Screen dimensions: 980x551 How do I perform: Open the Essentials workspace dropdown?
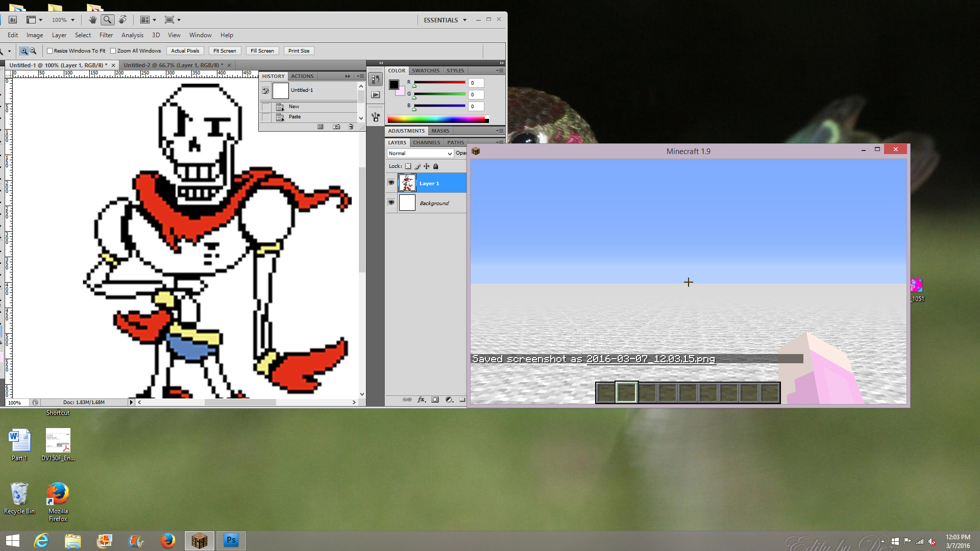point(445,20)
